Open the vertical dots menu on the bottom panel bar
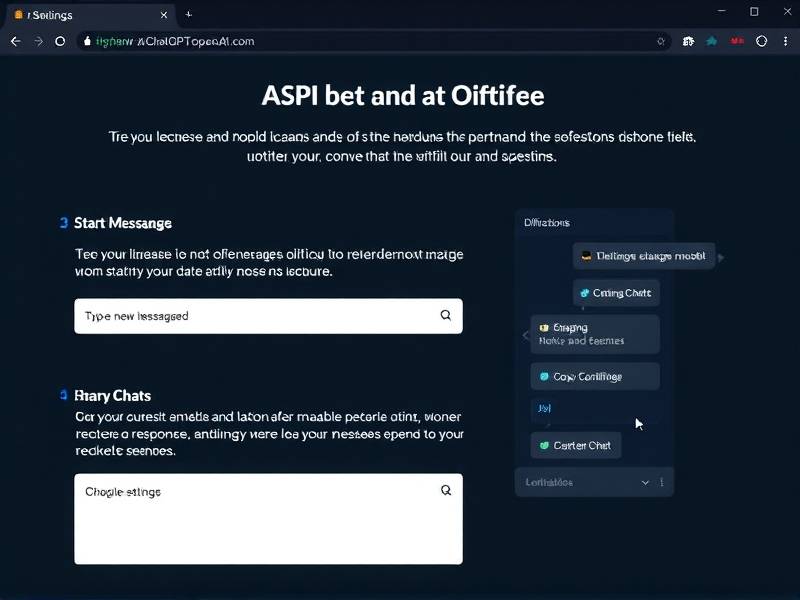The height and width of the screenshot is (600, 800). tap(661, 482)
